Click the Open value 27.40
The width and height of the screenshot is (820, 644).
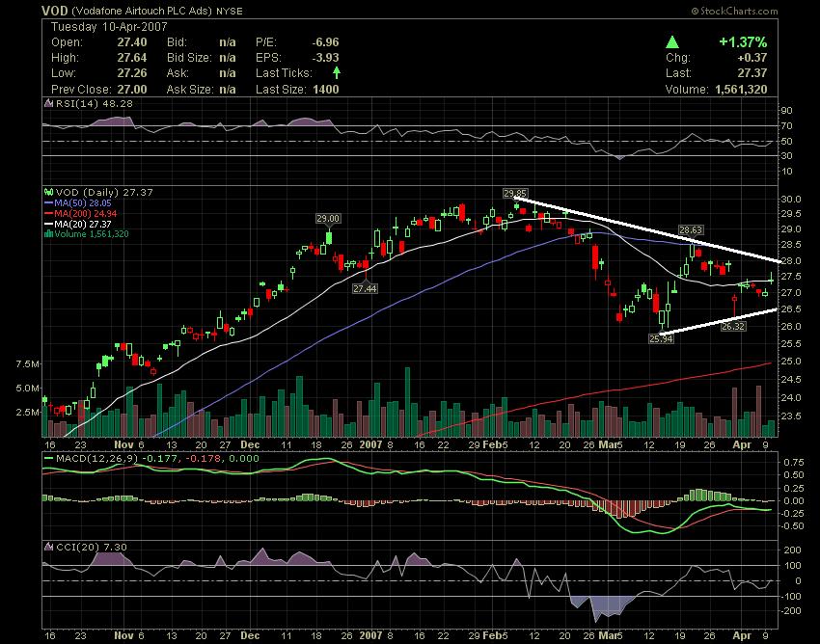click(132, 42)
